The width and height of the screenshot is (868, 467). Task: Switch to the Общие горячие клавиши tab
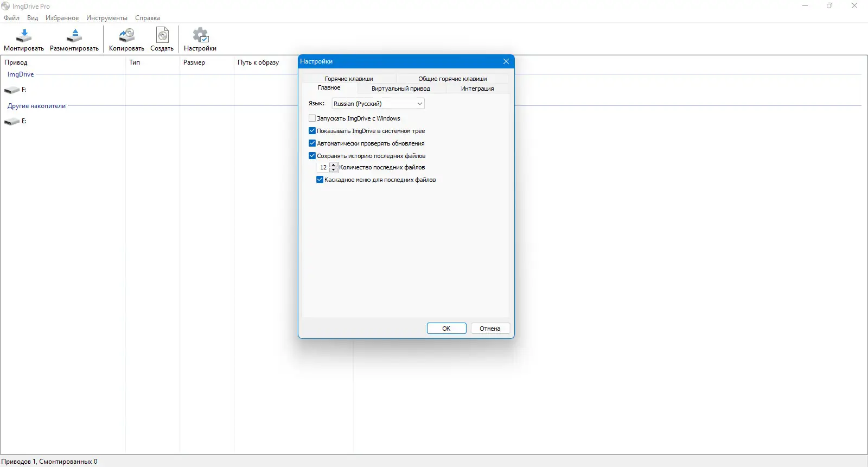click(x=452, y=79)
